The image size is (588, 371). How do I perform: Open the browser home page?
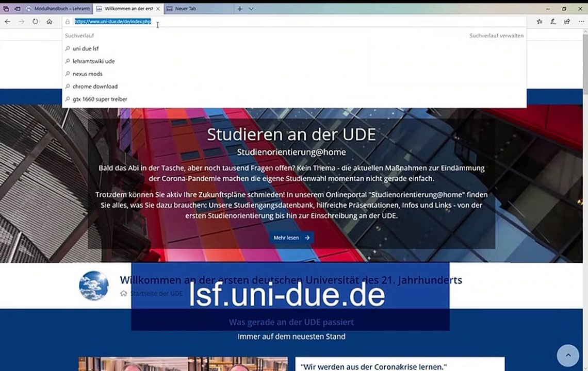[x=49, y=22]
